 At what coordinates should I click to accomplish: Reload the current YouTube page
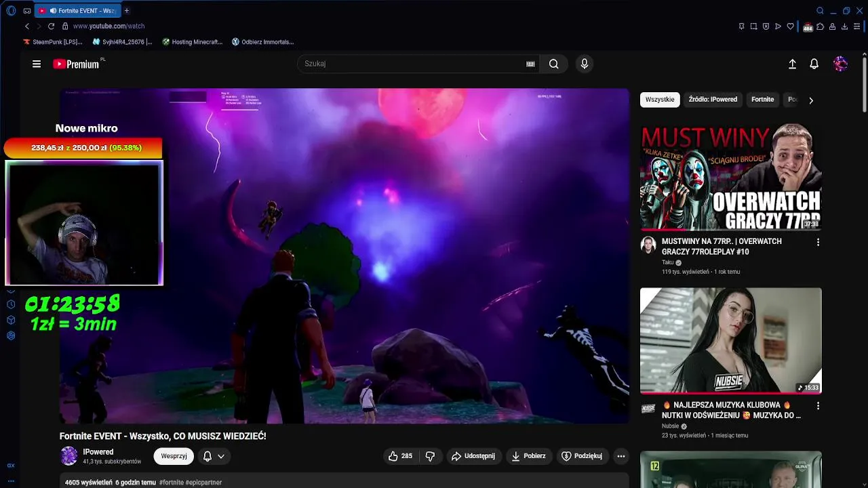coord(51,26)
